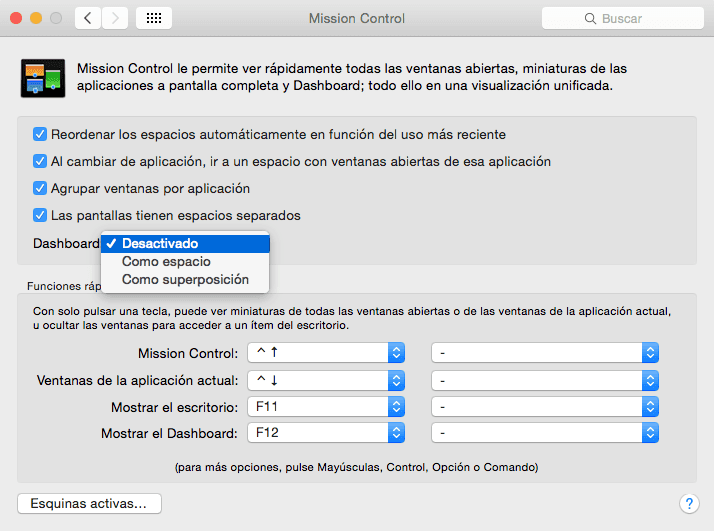The width and height of the screenshot is (714, 531).
Task: Open Mostrar el escritorio F11 dropdown
Action: pos(326,407)
